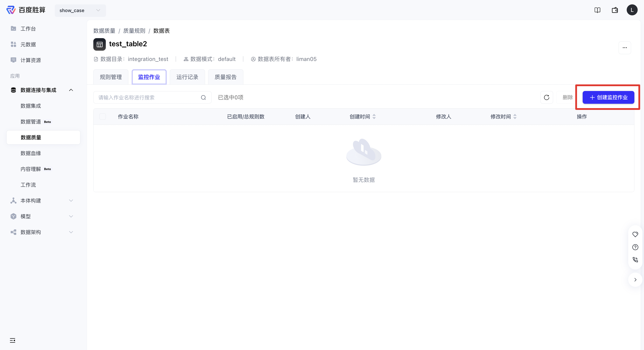The height and width of the screenshot is (350, 644).
Task: Expand the 模型 section chevron
Action: [x=71, y=216]
